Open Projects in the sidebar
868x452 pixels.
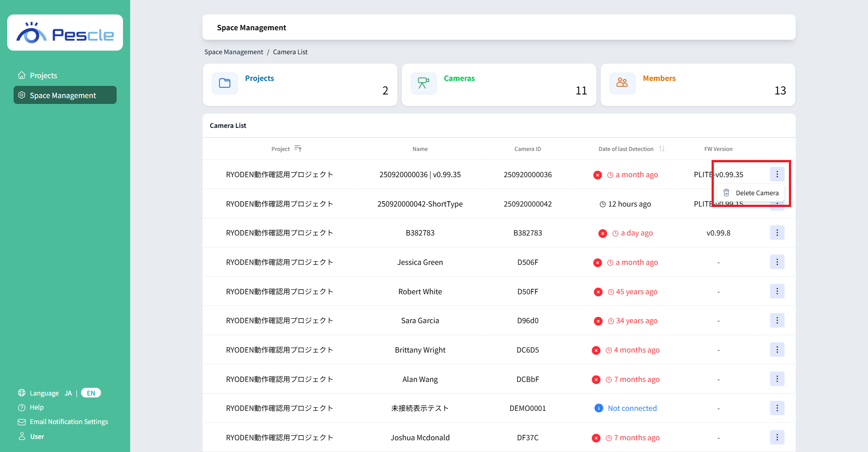[x=43, y=75]
